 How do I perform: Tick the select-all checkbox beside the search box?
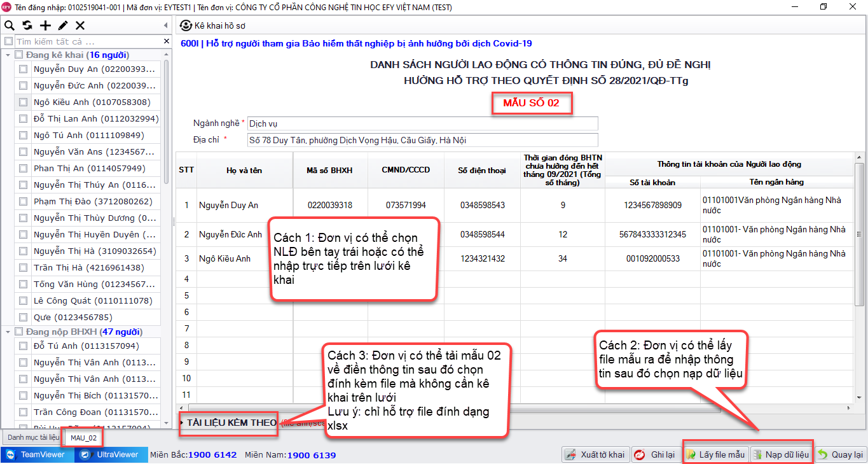click(x=8, y=41)
